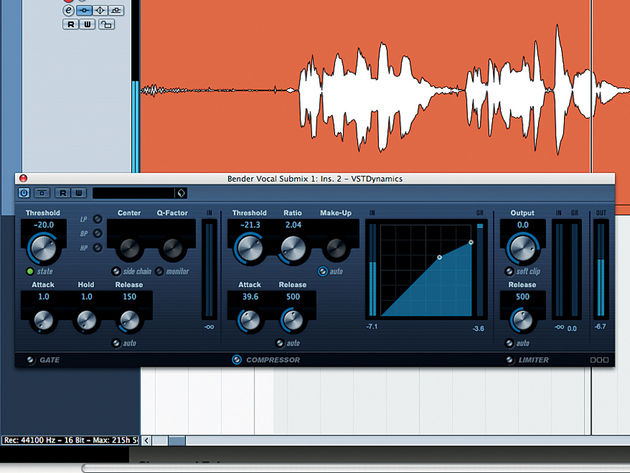
Task: Click the Compressor Threshold value -21.3
Action: coord(250,225)
